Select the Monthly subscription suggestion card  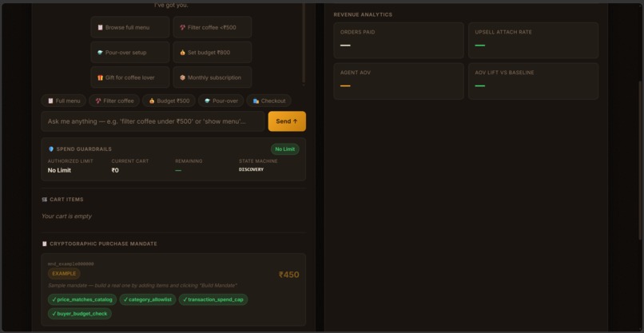212,77
